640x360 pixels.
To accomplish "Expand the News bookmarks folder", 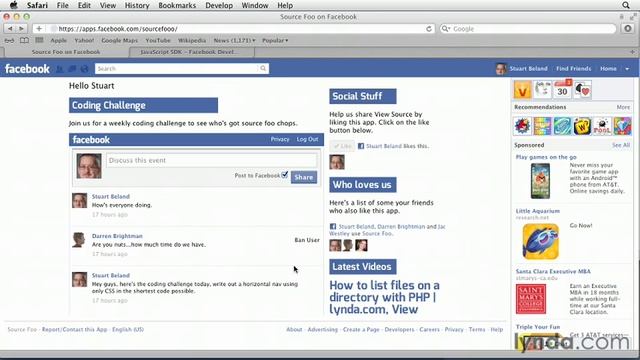I will [x=234, y=40].
